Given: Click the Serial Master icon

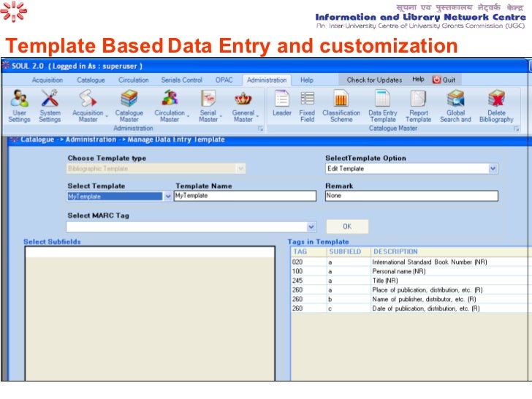Looking at the screenshot, I should (208, 99).
